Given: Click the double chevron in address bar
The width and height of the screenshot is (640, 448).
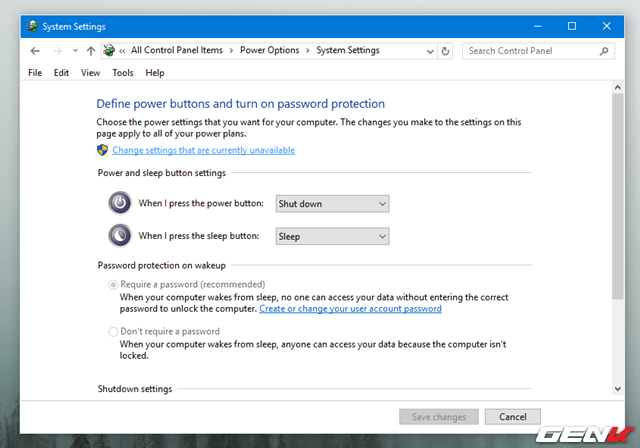Looking at the screenshot, I should coord(122,51).
